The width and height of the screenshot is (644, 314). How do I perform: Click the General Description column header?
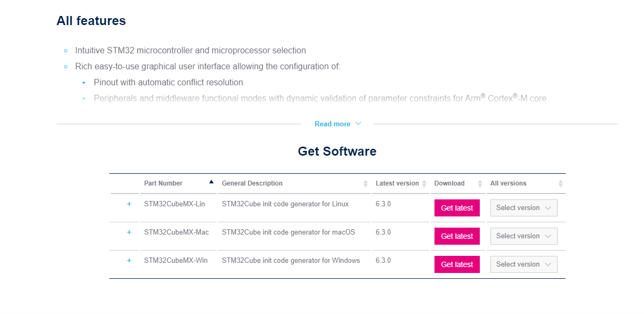pos(252,183)
